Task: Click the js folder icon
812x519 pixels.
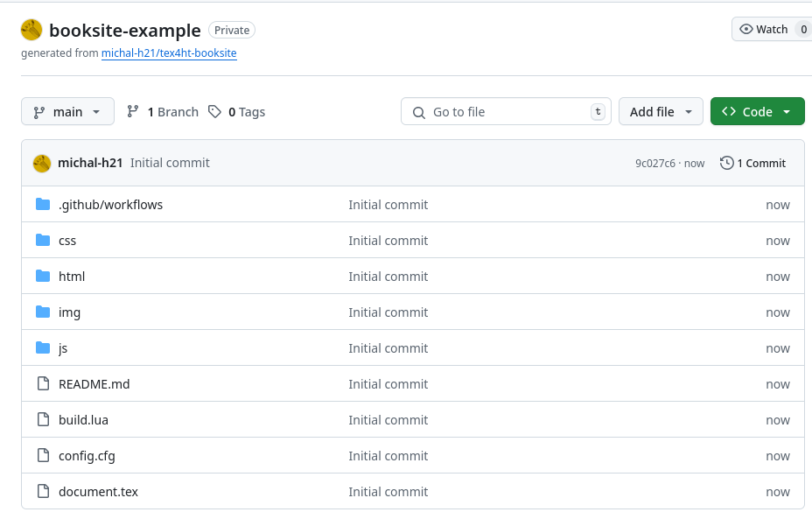Action: click(43, 347)
